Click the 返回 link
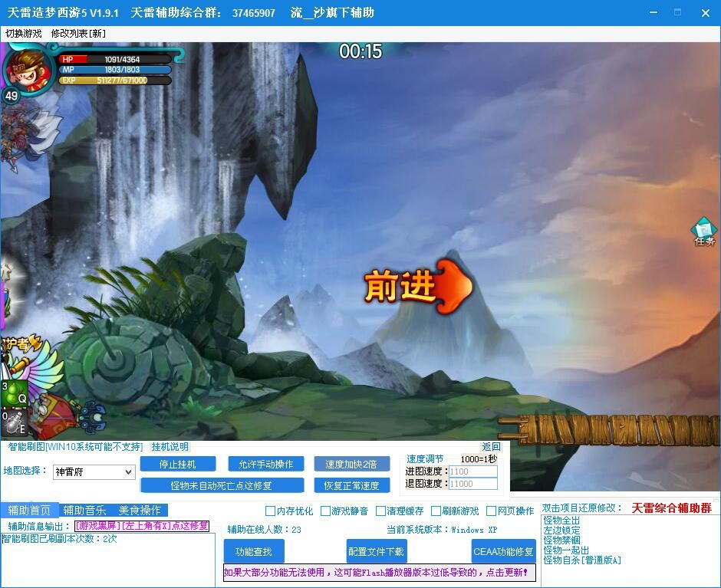This screenshot has width=721, height=588. (x=491, y=447)
